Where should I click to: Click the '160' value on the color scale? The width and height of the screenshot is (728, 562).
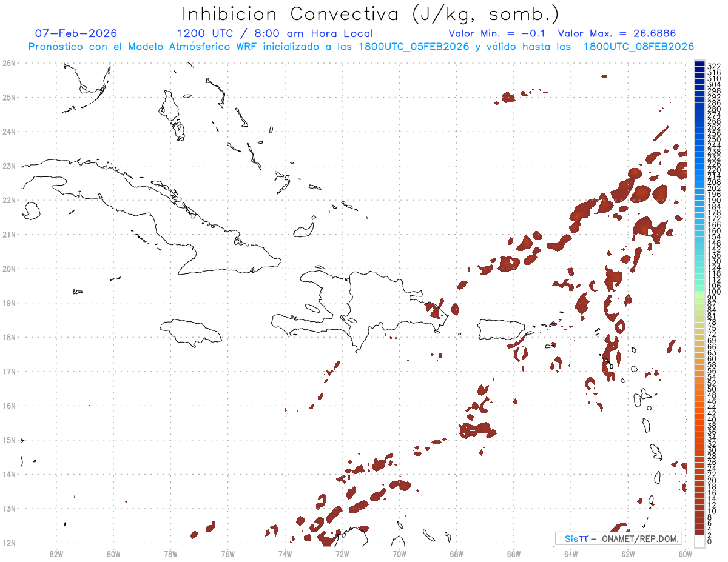714,231
